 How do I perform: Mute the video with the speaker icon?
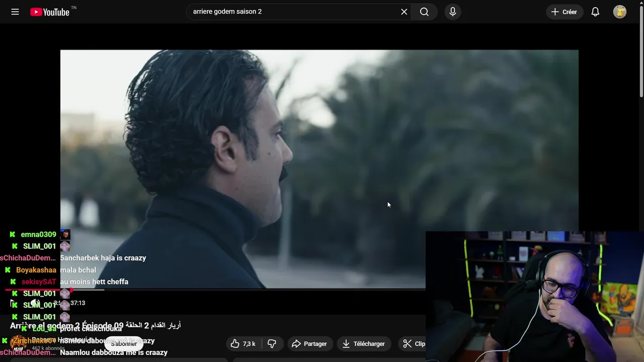point(35,303)
